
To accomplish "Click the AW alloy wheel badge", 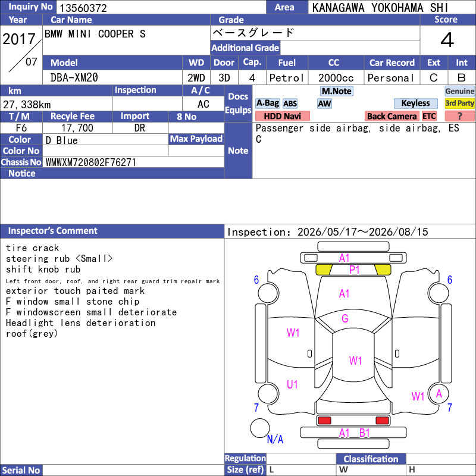I will click(x=324, y=103).
